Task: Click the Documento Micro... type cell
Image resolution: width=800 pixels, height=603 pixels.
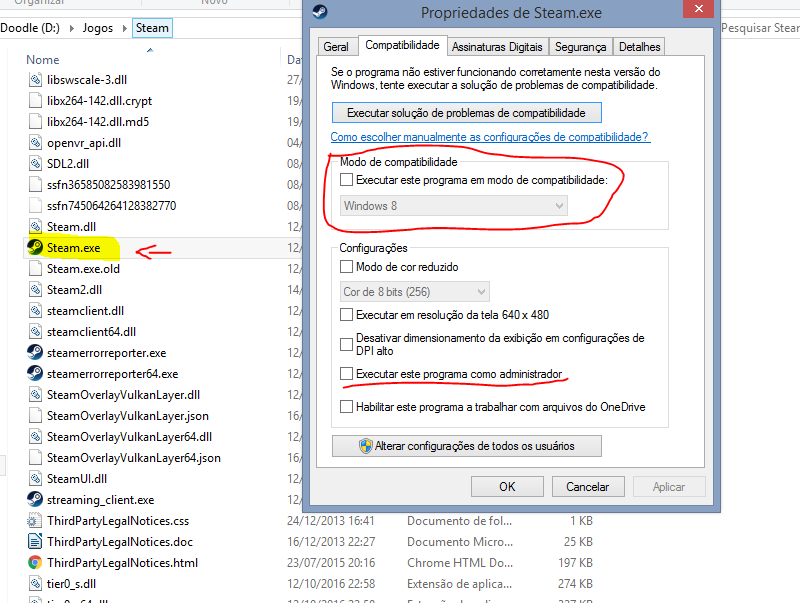Action: [460, 542]
